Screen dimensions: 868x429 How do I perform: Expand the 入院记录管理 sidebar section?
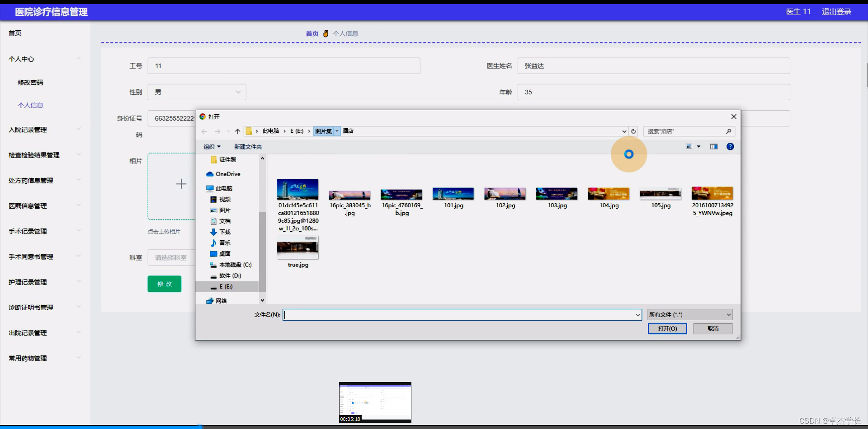(x=27, y=130)
